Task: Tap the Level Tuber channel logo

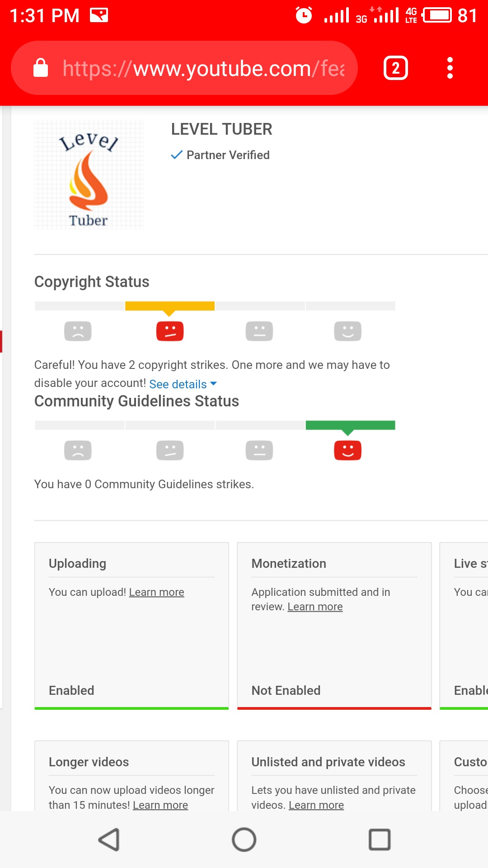Action: point(89,175)
